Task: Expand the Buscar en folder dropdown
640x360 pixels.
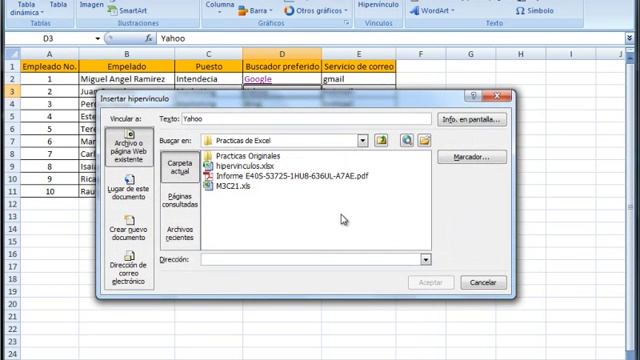Action: pos(362,140)
